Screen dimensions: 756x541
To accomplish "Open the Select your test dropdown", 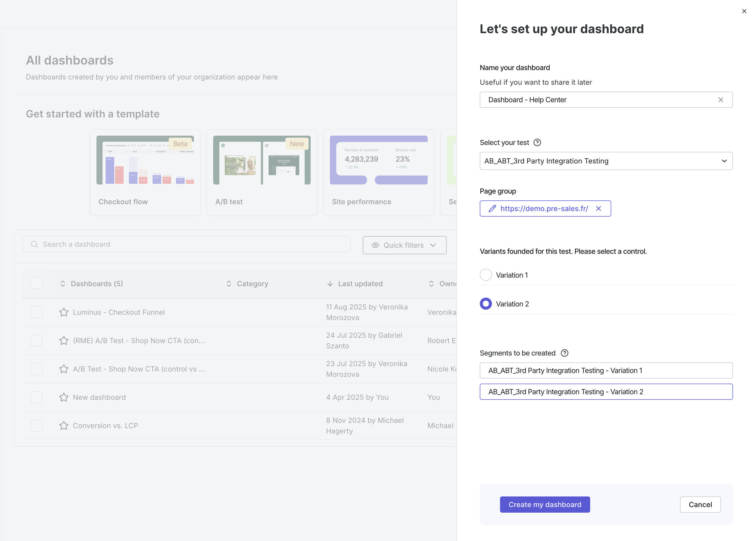I will click(606, 161).
